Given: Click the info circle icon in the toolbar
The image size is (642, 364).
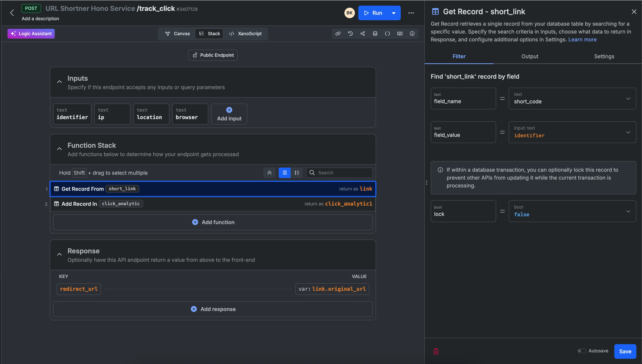Looking at the screenshot, I should coord(412,34).
